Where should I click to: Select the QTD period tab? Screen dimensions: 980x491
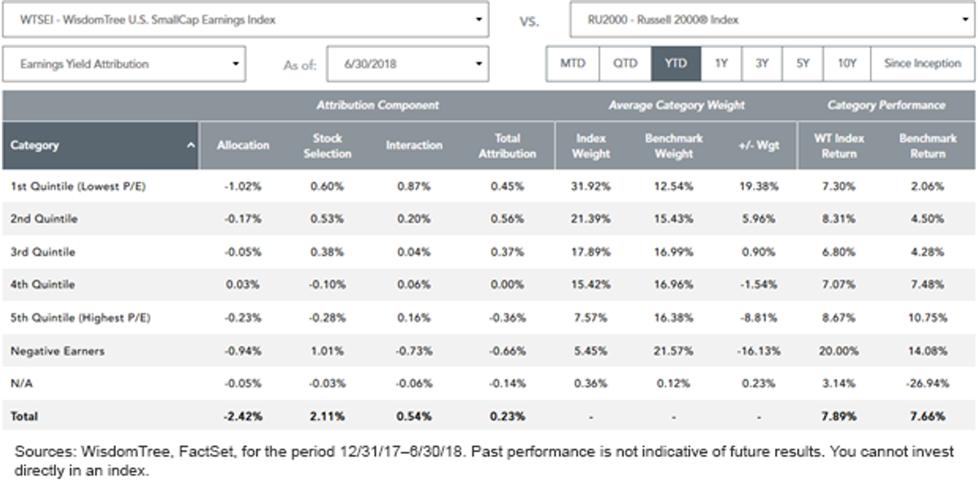click(626, 64)
